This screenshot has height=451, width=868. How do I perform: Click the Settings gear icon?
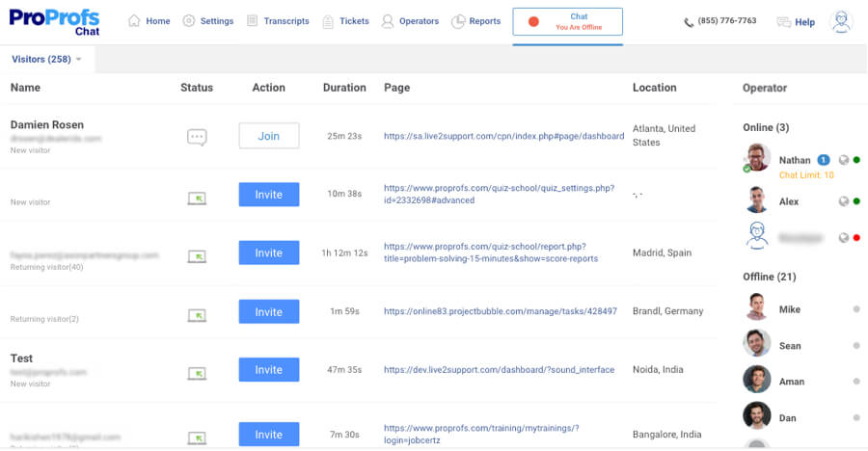pyautogui.click(x=189, y=21)
